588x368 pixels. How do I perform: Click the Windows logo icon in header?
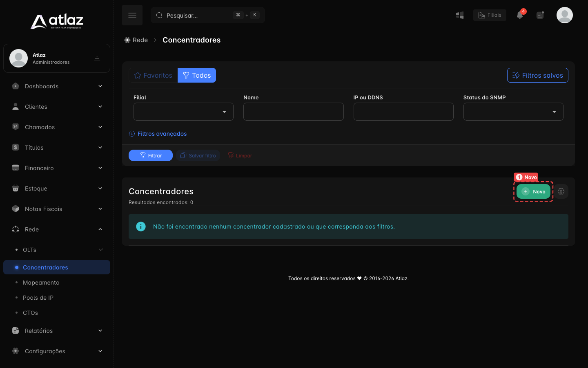click(460, 15)
